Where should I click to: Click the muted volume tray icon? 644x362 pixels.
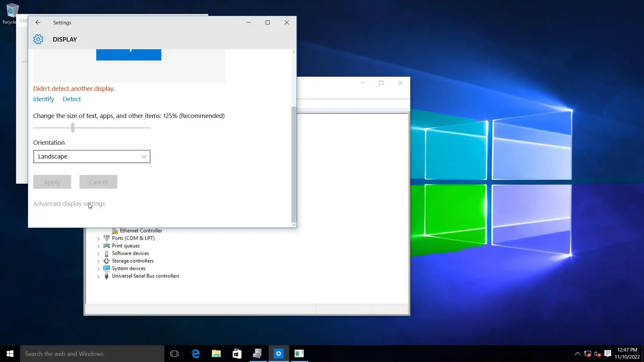pos(597,354)
